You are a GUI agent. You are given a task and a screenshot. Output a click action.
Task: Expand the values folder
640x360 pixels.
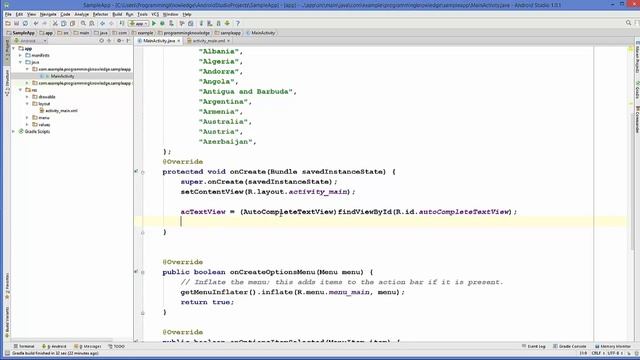pyautogui.click(x=27, y=124)
